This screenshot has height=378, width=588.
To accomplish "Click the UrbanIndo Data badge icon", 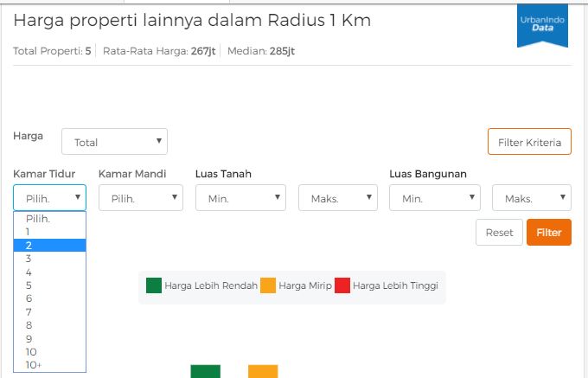I will (x=542, y=25).
